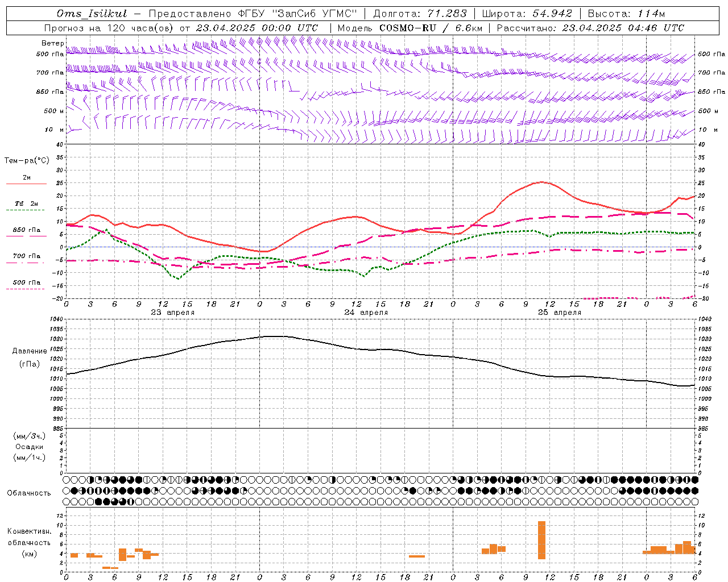728x582 pixels.
Task: Click the station name Oms_Isilkul in header
Action: point(92,14)
